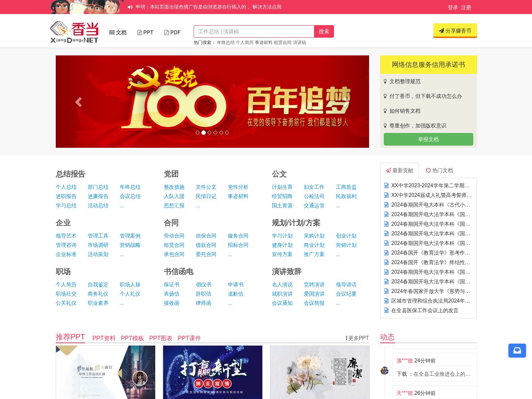Viewport: 532px width, 399px height.
Task: Click the XiangDang.NET site logo
Action: click(x=74, y=33)
